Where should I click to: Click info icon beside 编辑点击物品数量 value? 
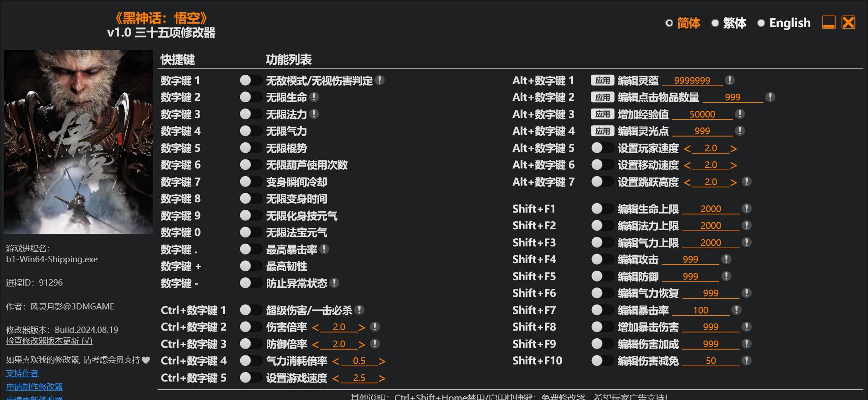(x=770, y=97)
